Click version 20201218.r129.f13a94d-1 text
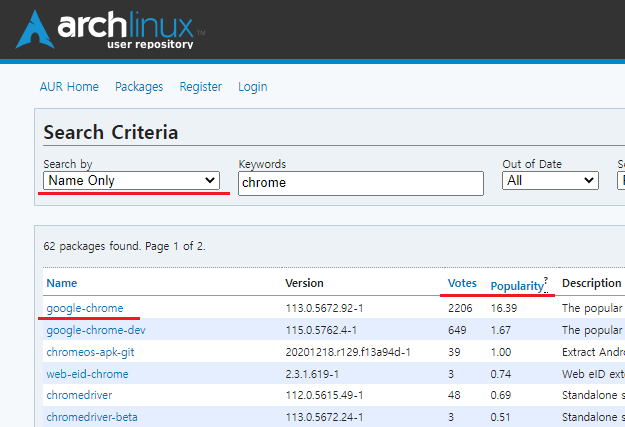625x427 pixels. coord(348,352)
